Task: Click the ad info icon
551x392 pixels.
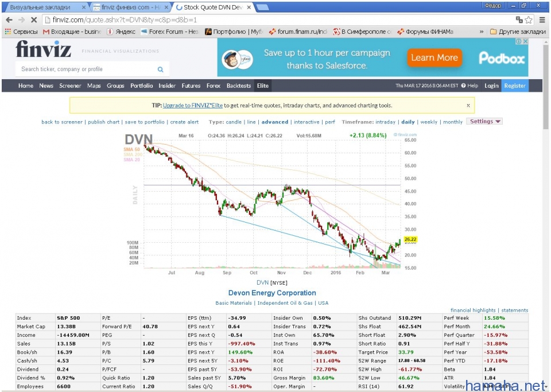Action: [519, 41]
